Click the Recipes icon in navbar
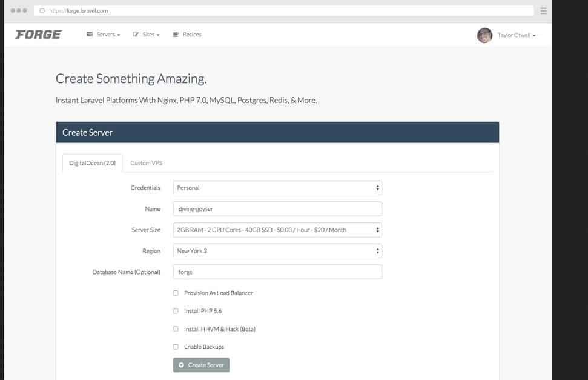This screenshot has width=588, height=380. coord(176,35)
